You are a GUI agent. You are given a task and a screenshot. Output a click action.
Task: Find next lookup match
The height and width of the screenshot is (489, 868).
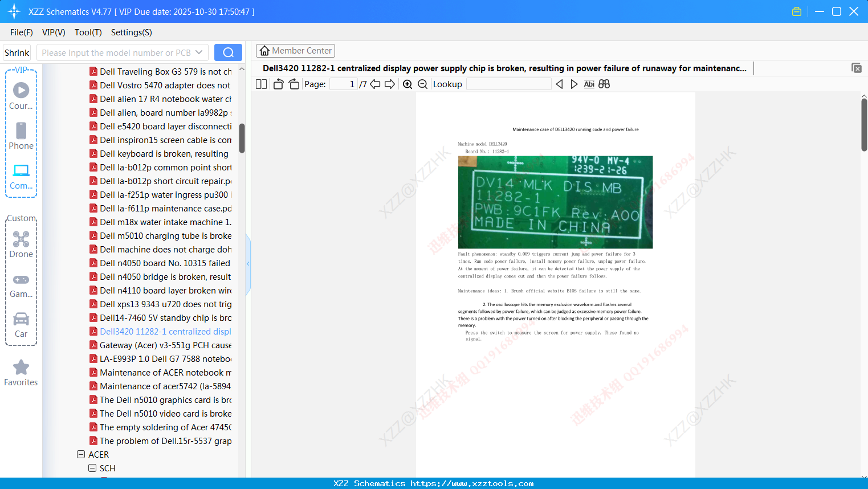click(x=574, y=84)
